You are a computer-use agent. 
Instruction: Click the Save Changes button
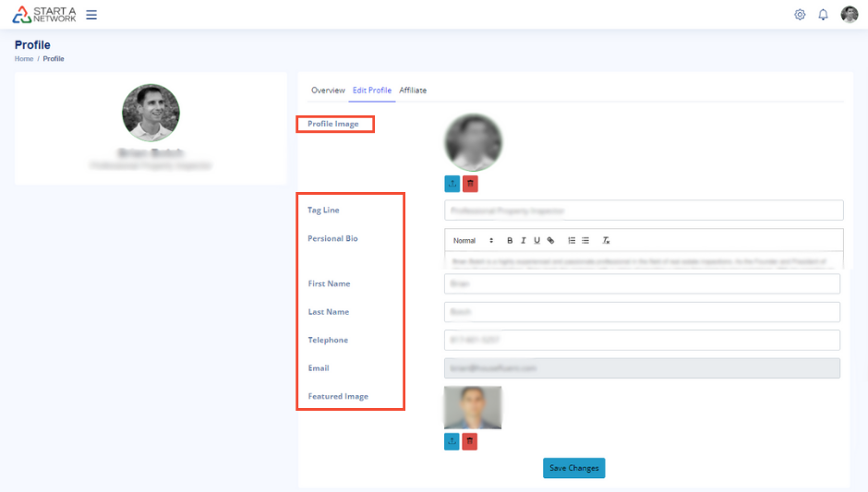point(573,468)
